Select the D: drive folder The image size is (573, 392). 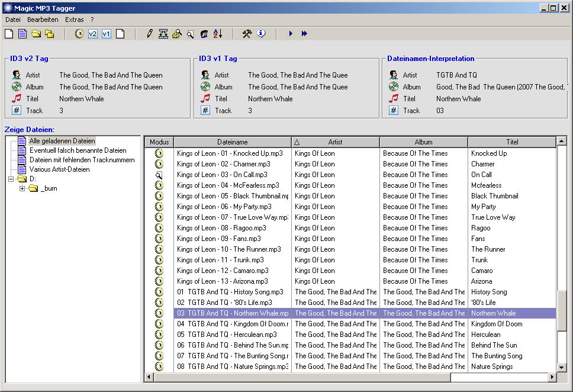(x=33, y=179)
